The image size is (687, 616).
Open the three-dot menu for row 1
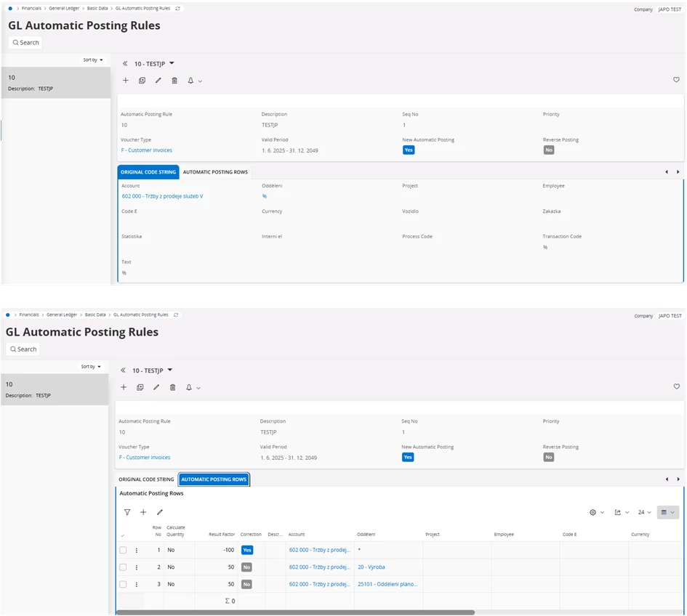[x=136, y=551]
